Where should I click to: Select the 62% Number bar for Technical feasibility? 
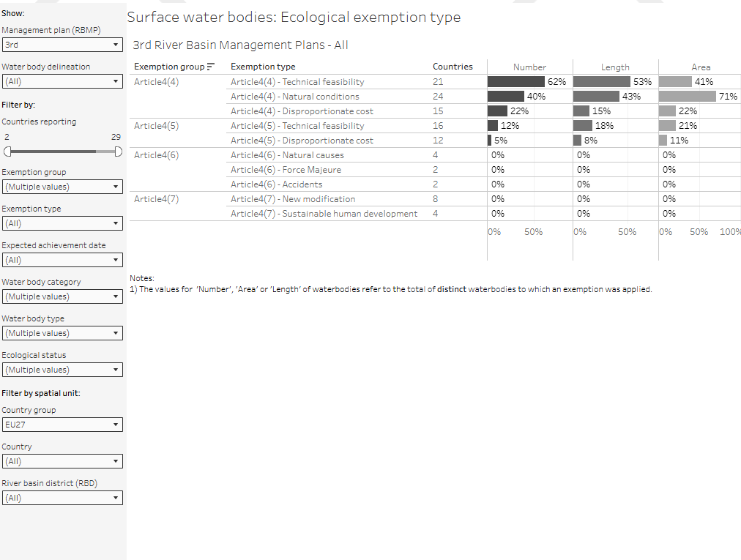[x=515, y=82]
